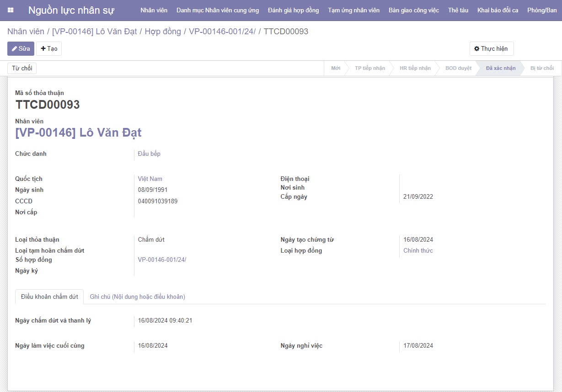Open the Nhân viên menu
Image resolution: width=562 pixels, height=392 pixels.
pos(154,10)
